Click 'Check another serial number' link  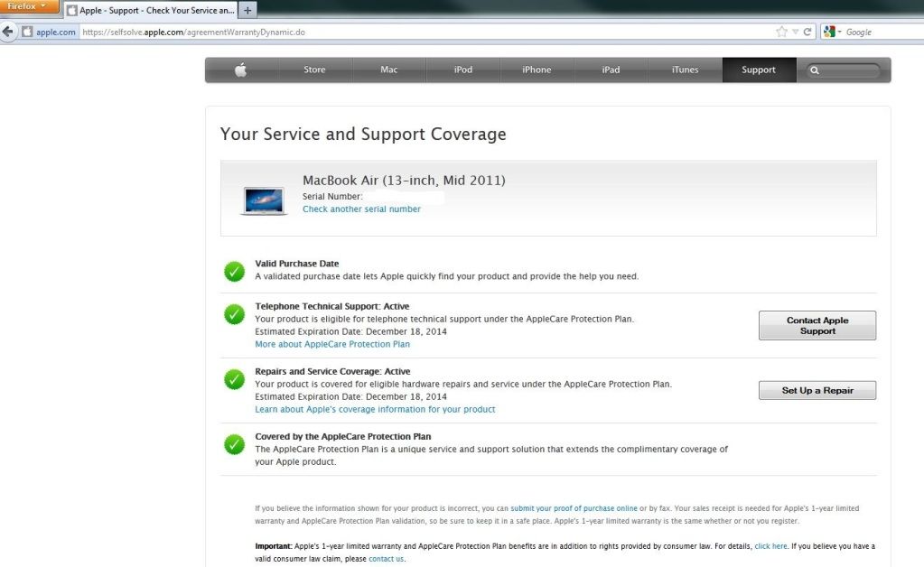click(x=361, y=209)
